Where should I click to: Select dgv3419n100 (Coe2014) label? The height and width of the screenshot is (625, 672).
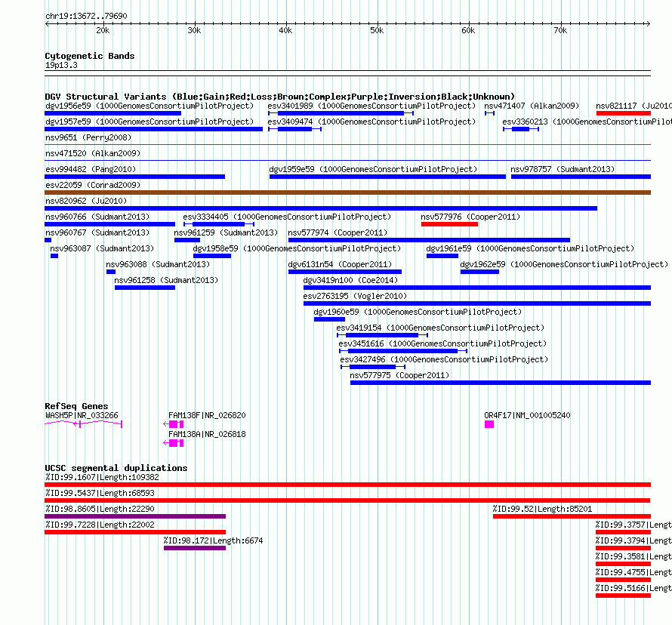[x=350, y=280]
